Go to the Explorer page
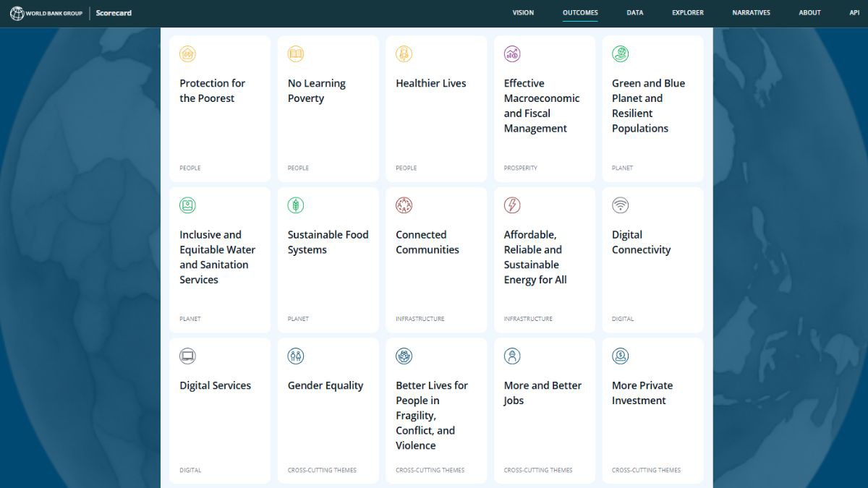Viewport: 868px width, 488px height. pyautogui.click(x=688, y=13)
